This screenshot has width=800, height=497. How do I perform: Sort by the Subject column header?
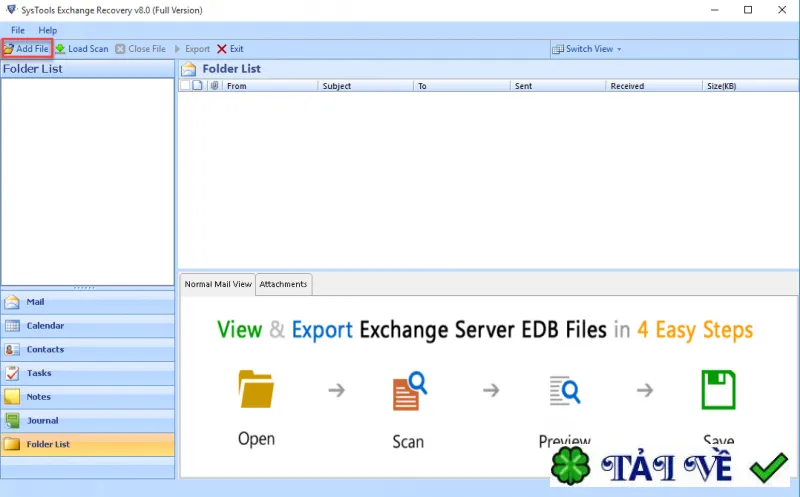(x=365, y=86)
